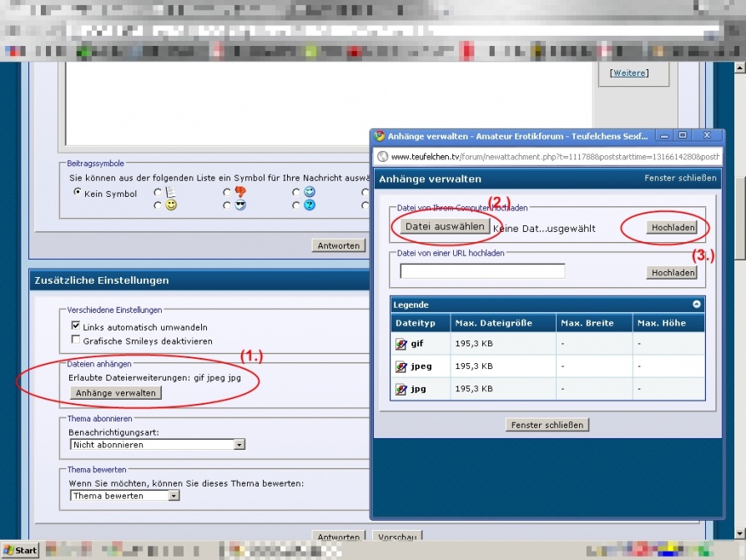The height and width of the screenshot is (560, 746).
Task: Collapse the Legende table section
Action: coord(697,305)
